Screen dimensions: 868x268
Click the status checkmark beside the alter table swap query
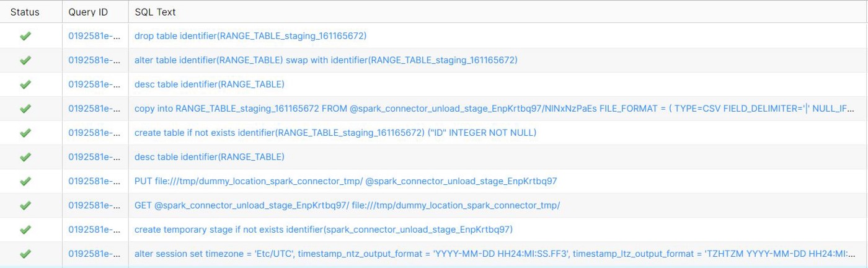coord(25,60)
